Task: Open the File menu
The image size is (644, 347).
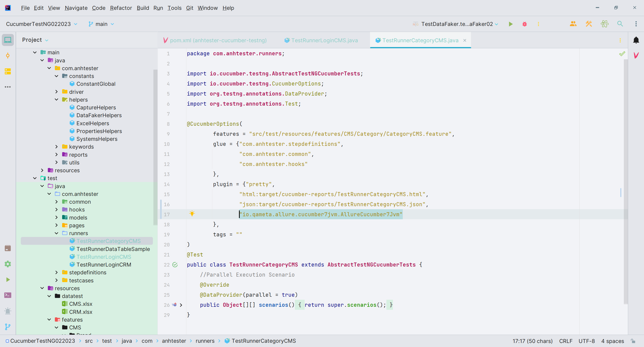Action: pos(25,8)
